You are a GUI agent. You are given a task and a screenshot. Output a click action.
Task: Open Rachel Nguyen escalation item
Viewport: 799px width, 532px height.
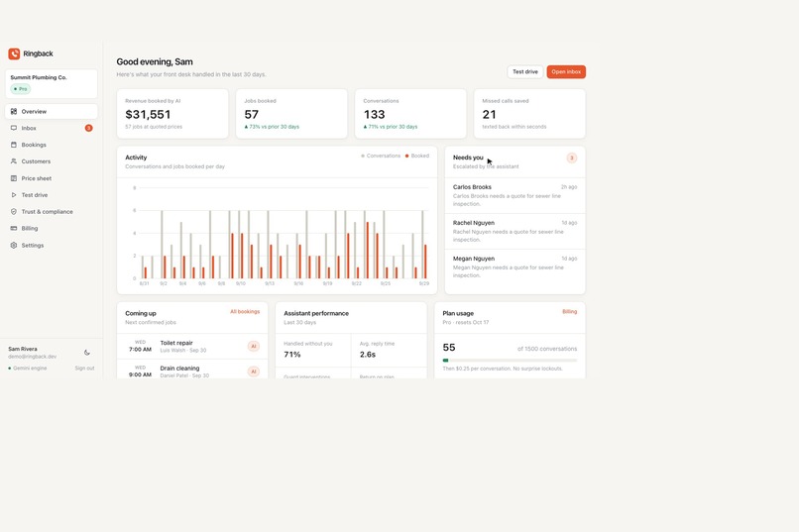[x=514, y=231]
